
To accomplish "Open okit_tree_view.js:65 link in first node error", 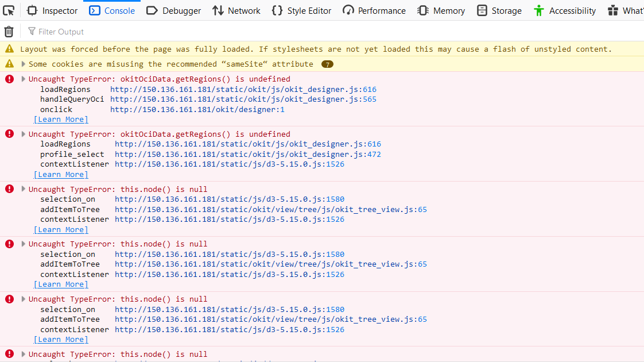I will tap(271, 209).
